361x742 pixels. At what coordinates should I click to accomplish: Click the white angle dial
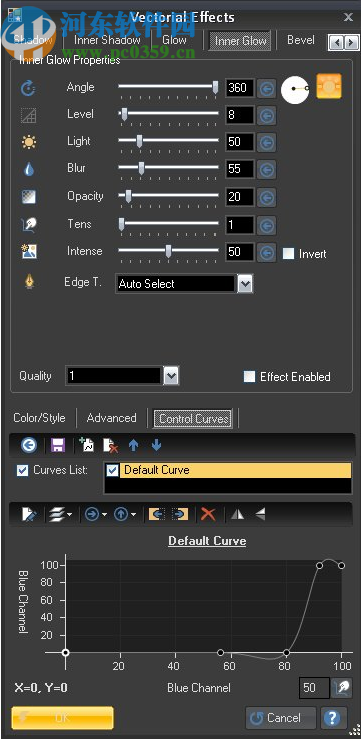click(x=295, y=90)
